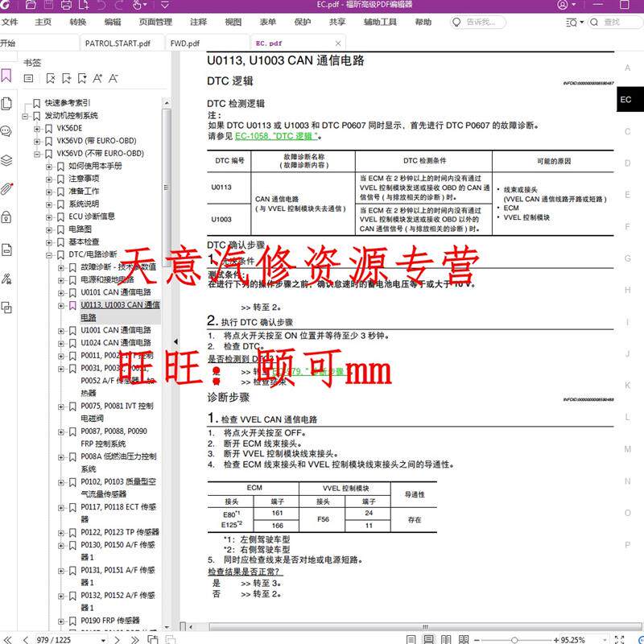Enable single page continuous view mode
This screenshot has width=644, height=644.
[x=429, y=639]
